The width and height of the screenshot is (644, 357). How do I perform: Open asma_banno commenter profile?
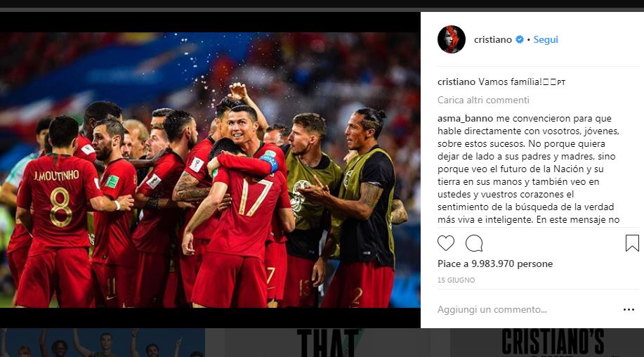(465, 118)
